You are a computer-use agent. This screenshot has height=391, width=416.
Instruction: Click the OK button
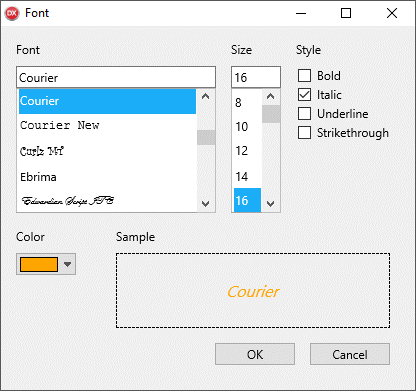pyautogui.click(x=255, y=354)
